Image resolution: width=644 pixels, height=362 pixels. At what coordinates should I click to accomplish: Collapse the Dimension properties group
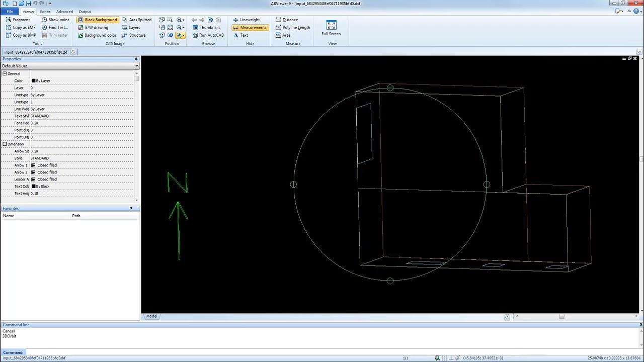[x=5, y=144]
